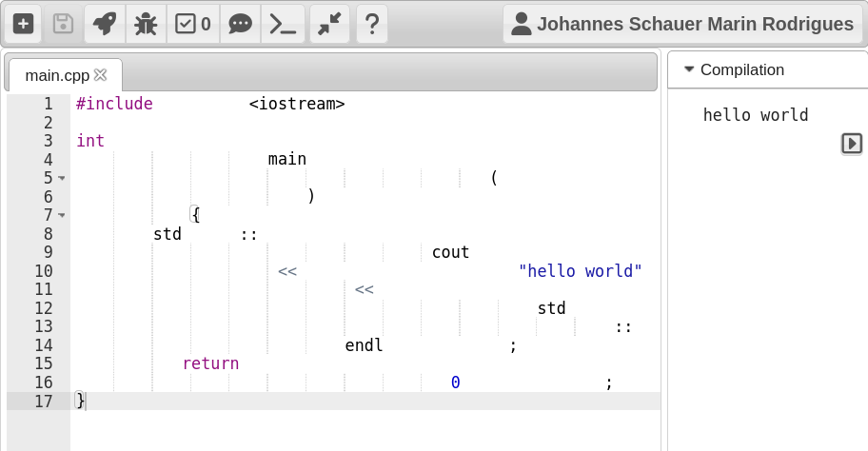Click the save floppy disk icon
Image resolution: width=868 pixels, height=451 pixels.
tap(63, 24)
